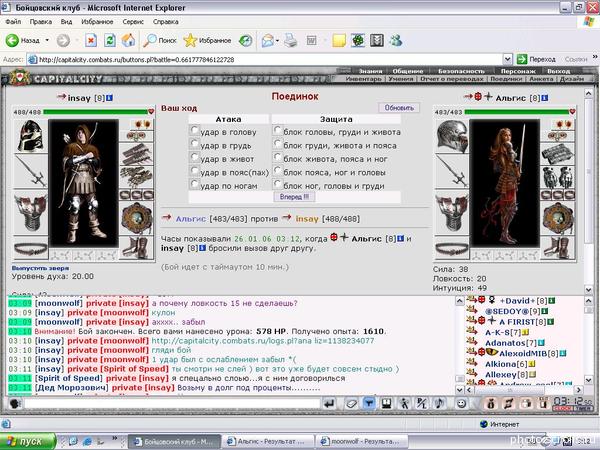Viewport: 600px width, 450px height.
Task: Open info icon next to insay [8]
Action: 109,98
